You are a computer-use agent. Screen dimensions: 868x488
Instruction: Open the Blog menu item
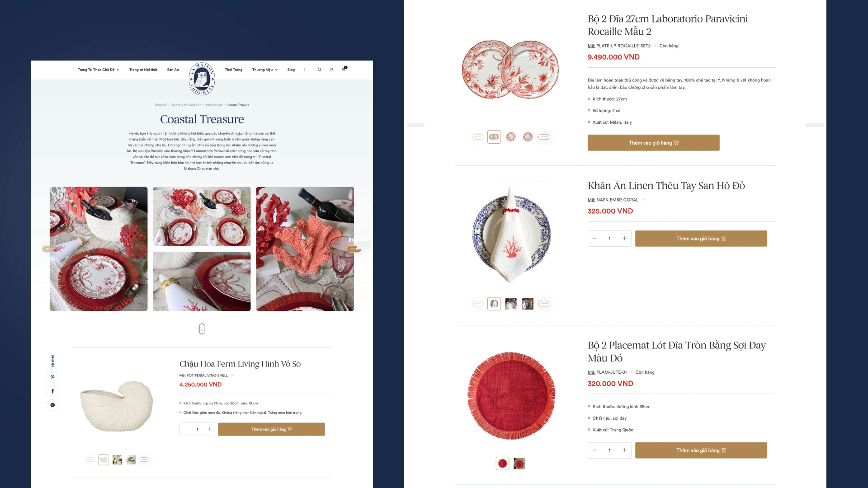pos(291,70)
